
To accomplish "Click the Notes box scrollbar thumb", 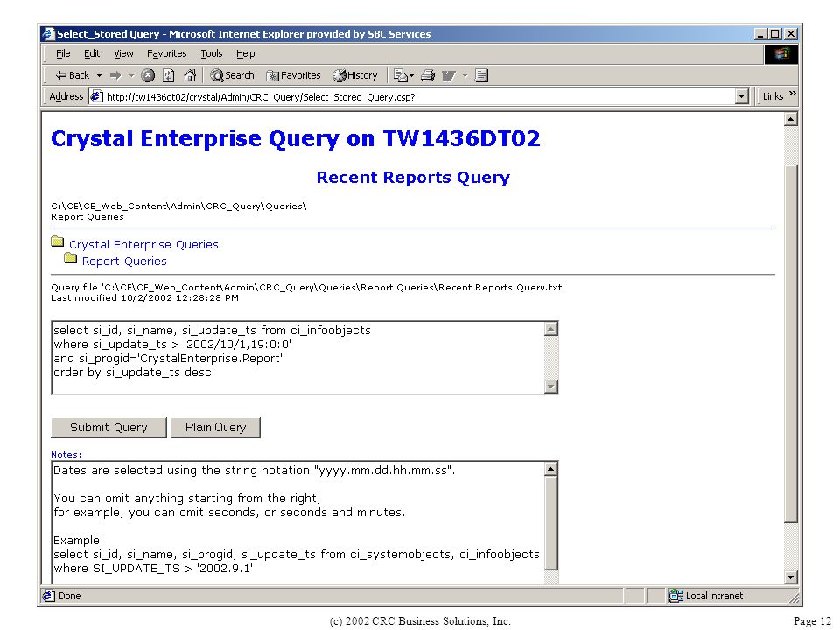I will tap(550, 523).
